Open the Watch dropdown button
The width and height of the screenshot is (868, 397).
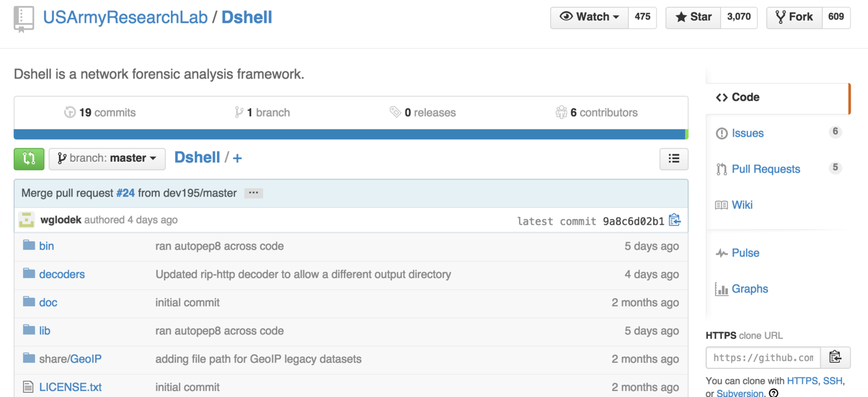coord(589,17)
